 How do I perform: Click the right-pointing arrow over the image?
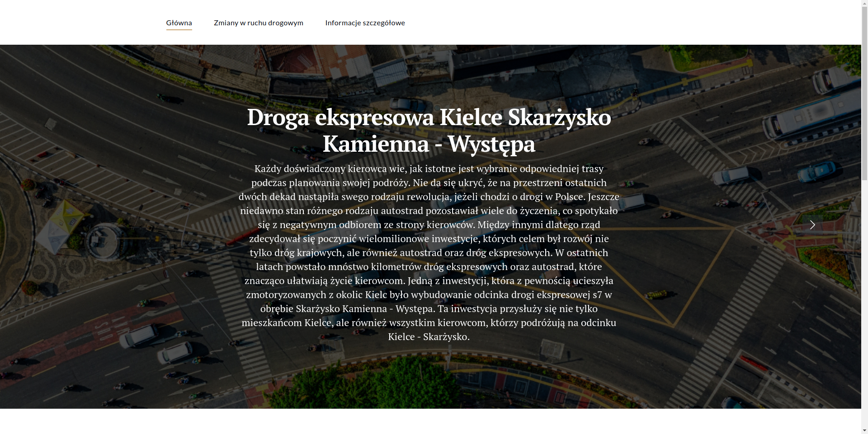coord(812,224)
